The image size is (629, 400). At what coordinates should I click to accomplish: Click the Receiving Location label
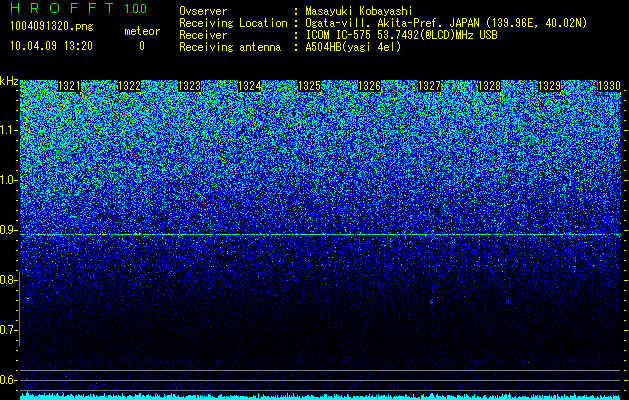(233, 23)
